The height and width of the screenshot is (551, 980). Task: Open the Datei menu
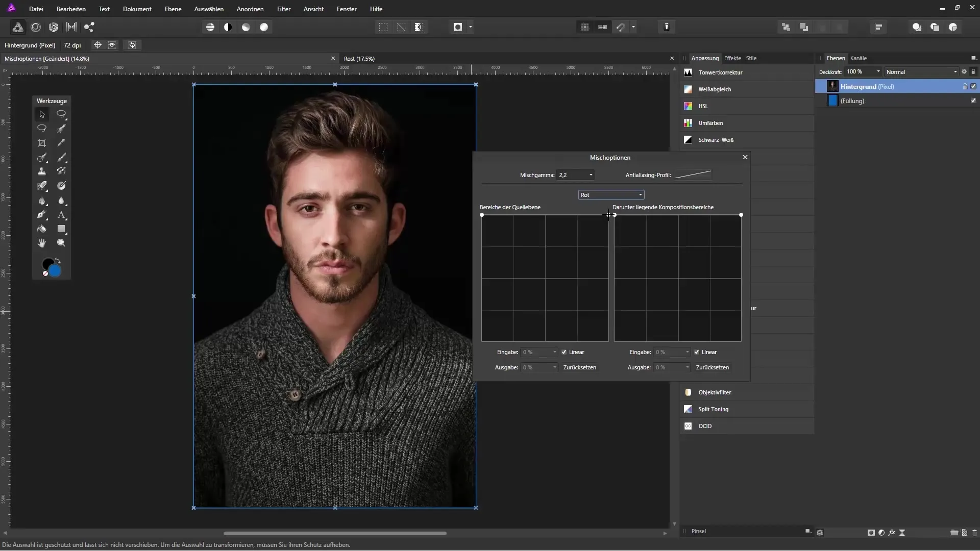tap(36, 9)
